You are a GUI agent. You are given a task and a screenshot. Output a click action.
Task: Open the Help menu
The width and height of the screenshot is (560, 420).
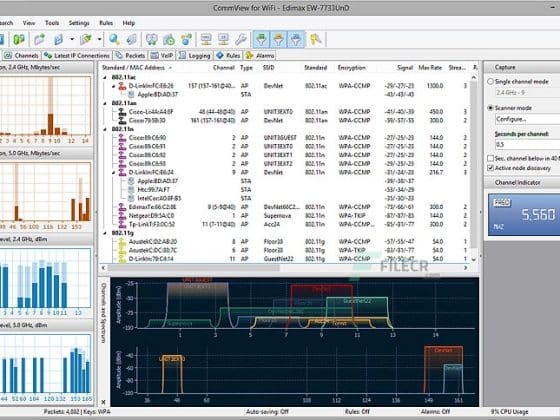[x=129, y=23]
